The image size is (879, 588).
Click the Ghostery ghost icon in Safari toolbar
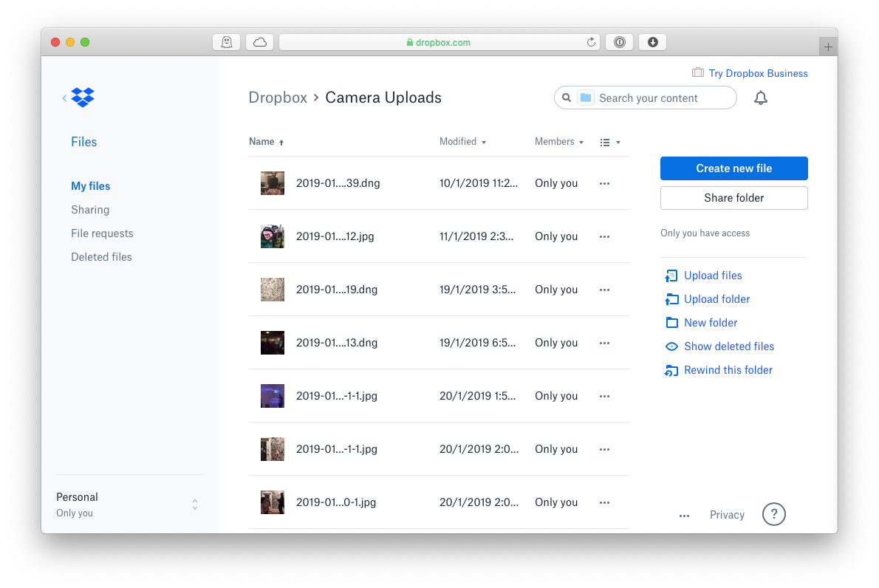[x=227, y=42]
